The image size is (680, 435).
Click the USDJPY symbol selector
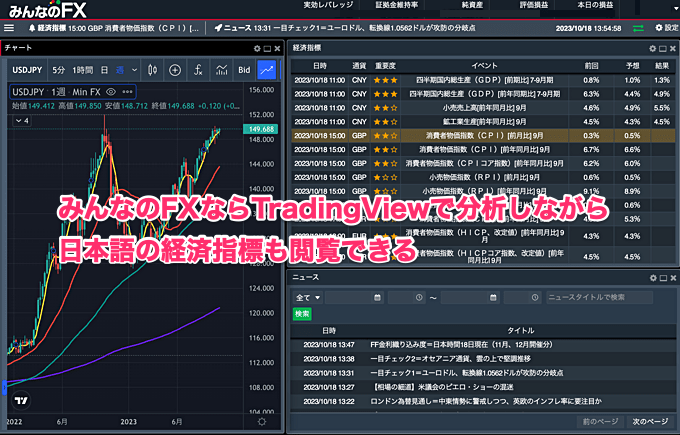[27, 70]
